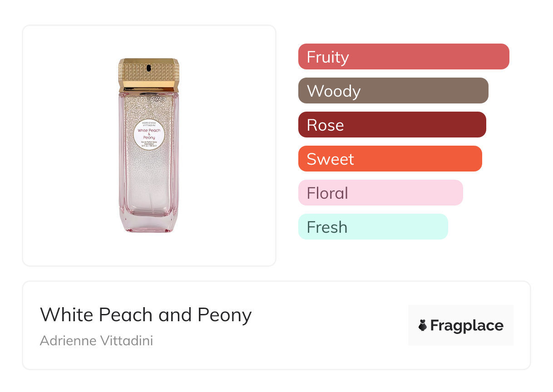Click the Fragplace wordmark text
The width and height of the screenshot is (553, 392).
click(467, 325)
